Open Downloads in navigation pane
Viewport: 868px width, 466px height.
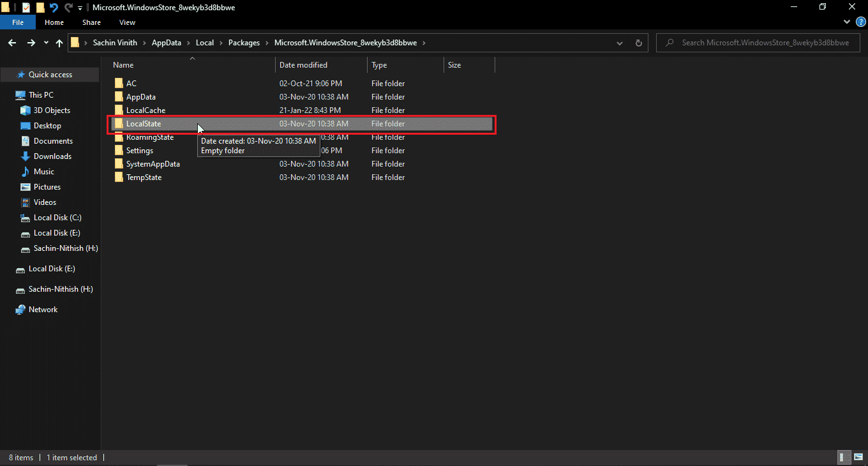(52, 156)
